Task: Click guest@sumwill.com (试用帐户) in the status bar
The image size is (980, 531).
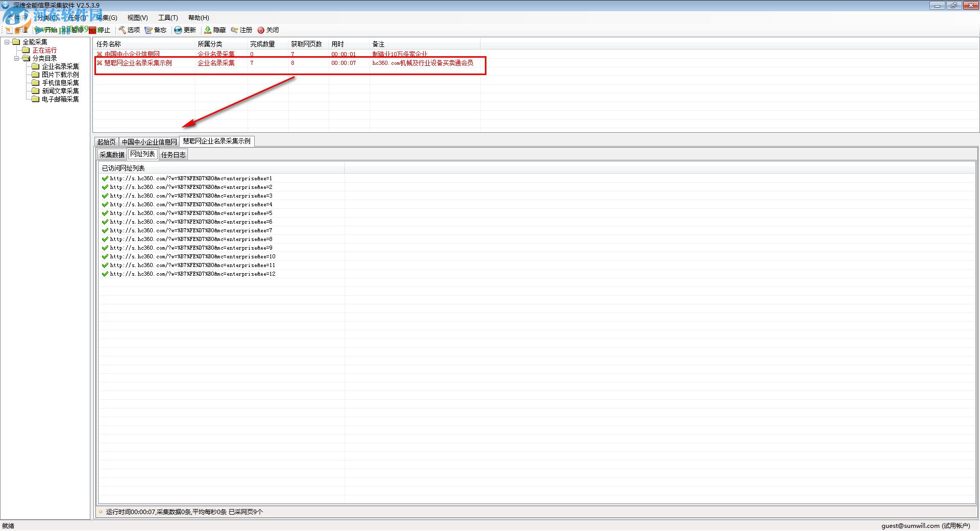Action: (x=925, y=526)
